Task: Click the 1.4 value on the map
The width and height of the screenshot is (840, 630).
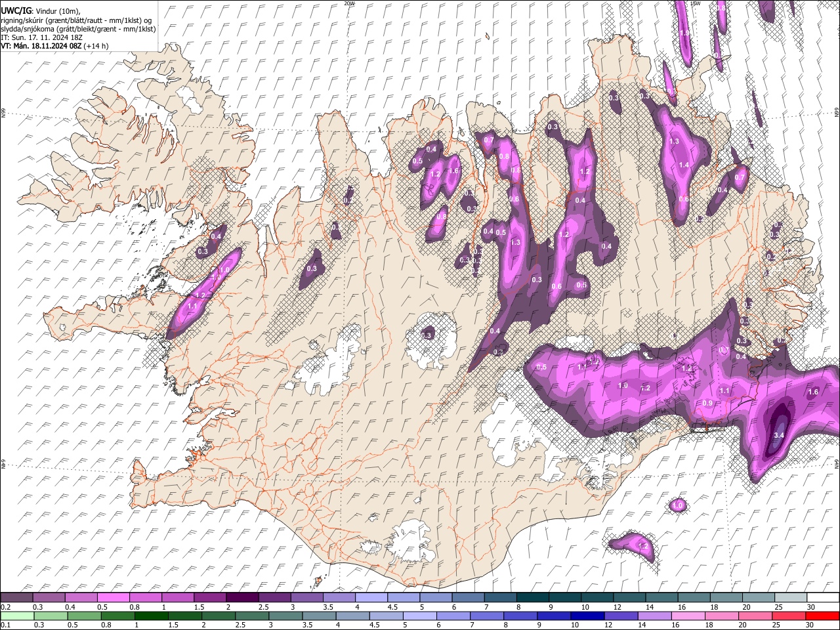Action: 684,165
